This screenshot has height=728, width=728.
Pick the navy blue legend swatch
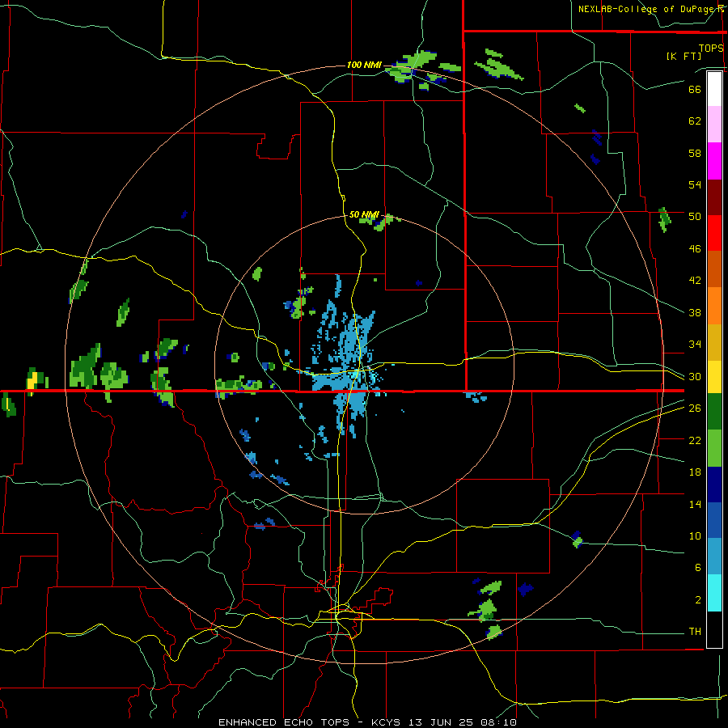[714, 485]
